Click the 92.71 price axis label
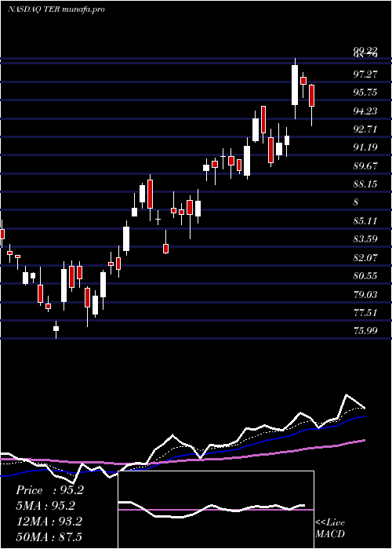 365,129
